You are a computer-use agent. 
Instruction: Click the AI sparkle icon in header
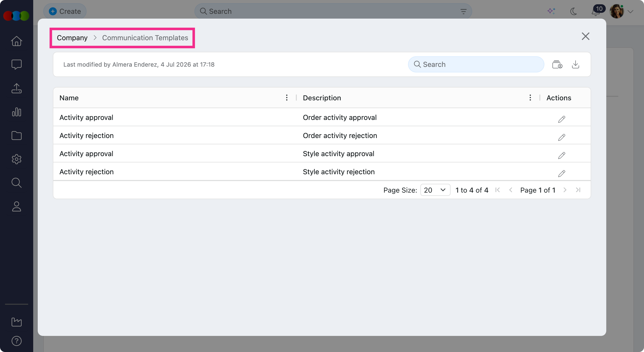[x=551, y=11]
